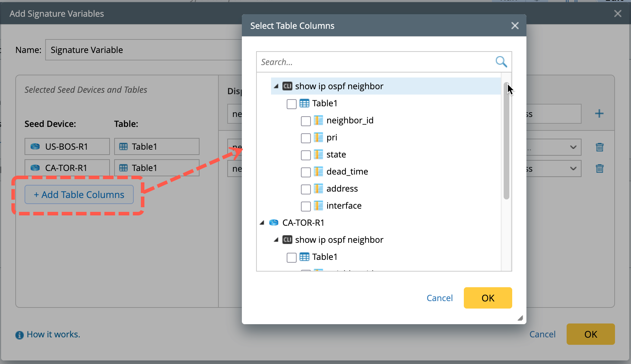Click the blue plus add-row icon

click(599, 114)
